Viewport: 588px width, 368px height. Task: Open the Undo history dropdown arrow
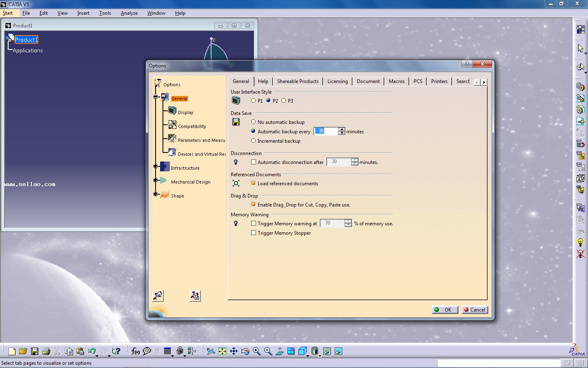pyautogui.click(x=97, y=356)
